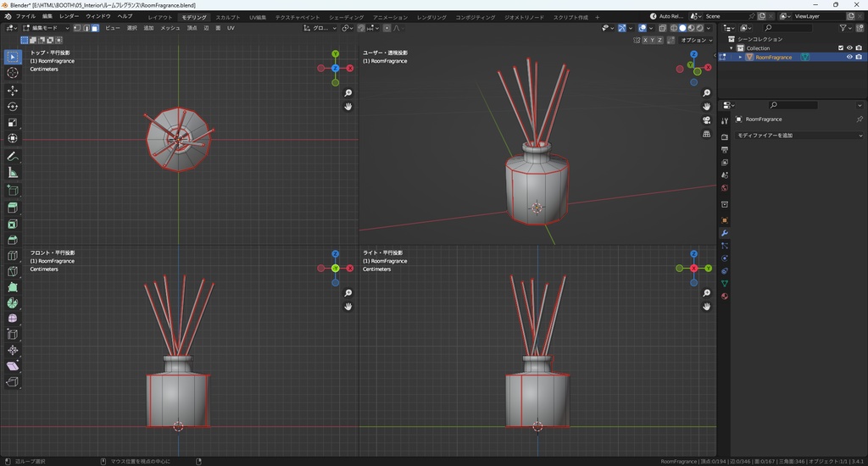The height and width of the screenshot is (466, 868).
Task: Select the Measure tool
Action: coord(13,173)
